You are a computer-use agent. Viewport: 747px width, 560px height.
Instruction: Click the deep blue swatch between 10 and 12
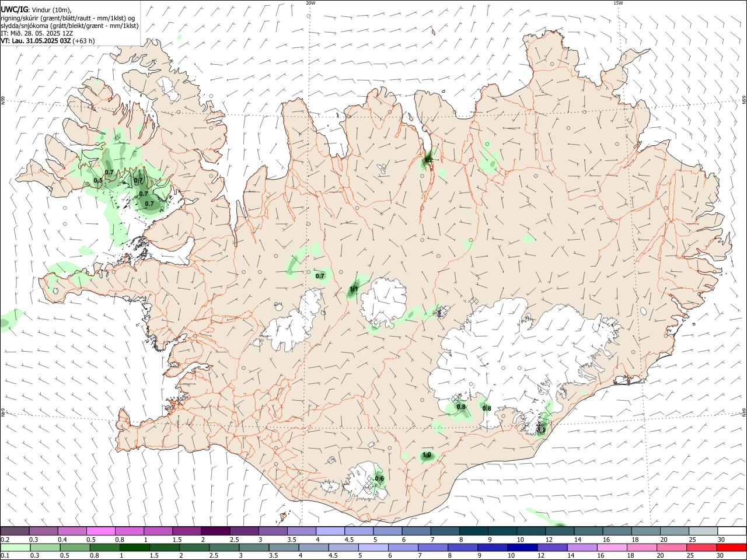click(x=522, y=548)
